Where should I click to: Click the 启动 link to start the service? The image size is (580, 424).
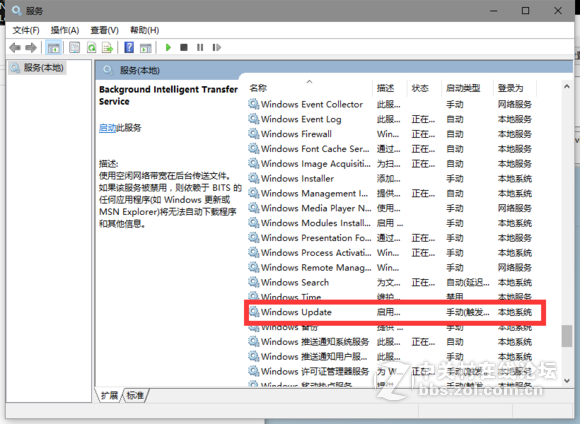coord(108,128)
